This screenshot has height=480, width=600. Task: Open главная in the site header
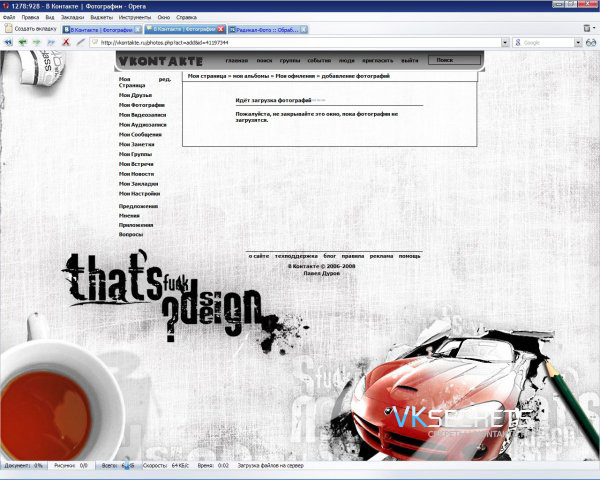click(236, 60)
